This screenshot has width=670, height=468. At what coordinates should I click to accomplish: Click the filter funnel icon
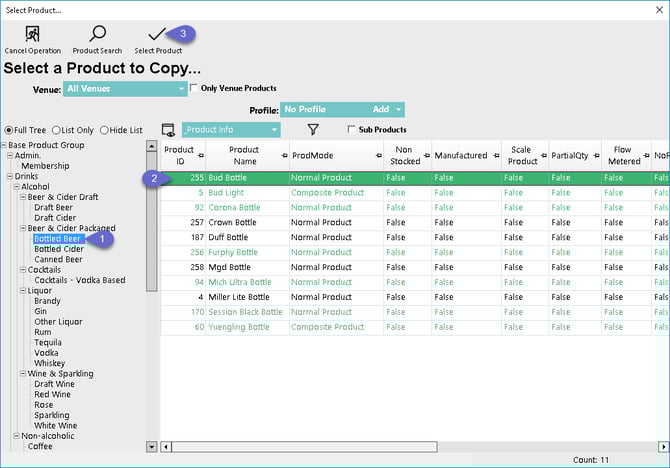[x=313, y=129]
